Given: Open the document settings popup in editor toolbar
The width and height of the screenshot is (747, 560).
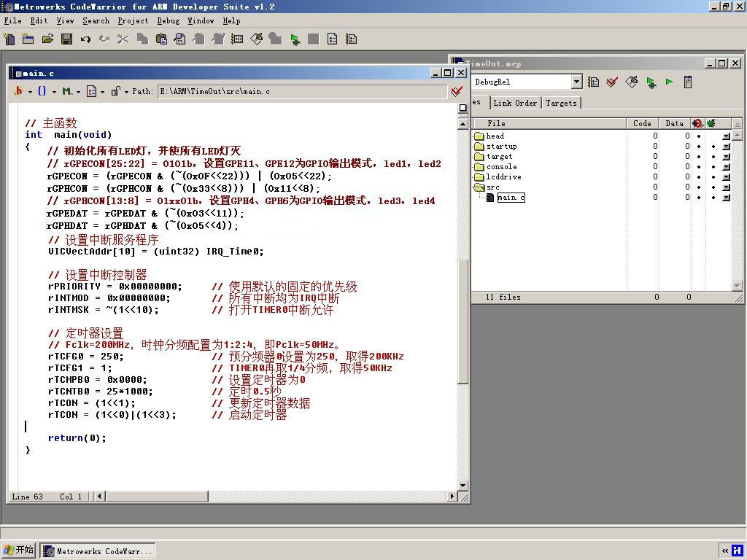Looking at the screenshot, I should (x=96, y=91).
